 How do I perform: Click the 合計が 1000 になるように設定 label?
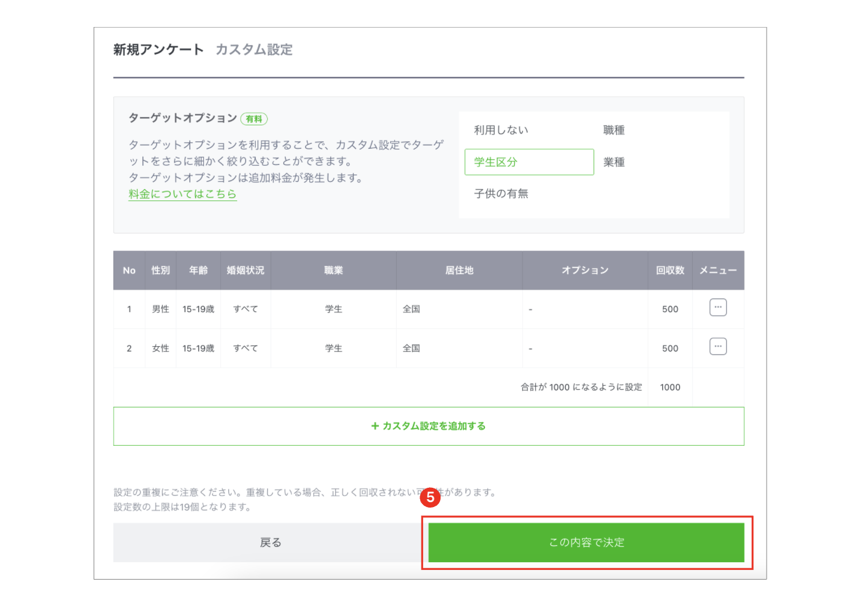(x=581, y=387)
